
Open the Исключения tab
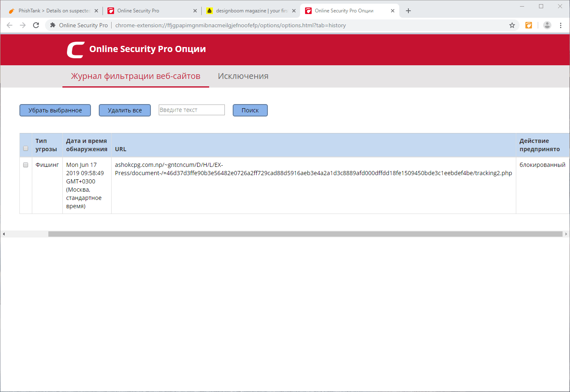(243, 76)
